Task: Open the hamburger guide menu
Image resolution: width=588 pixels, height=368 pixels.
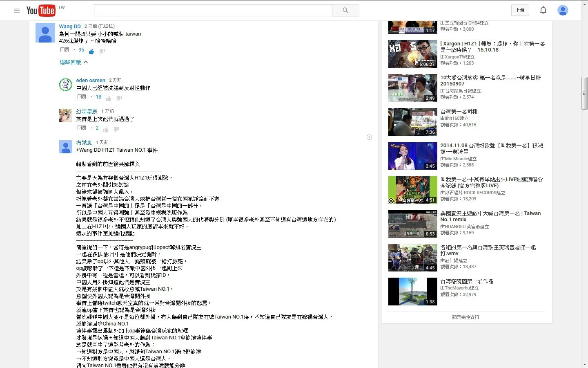Action: pos(17,11)
